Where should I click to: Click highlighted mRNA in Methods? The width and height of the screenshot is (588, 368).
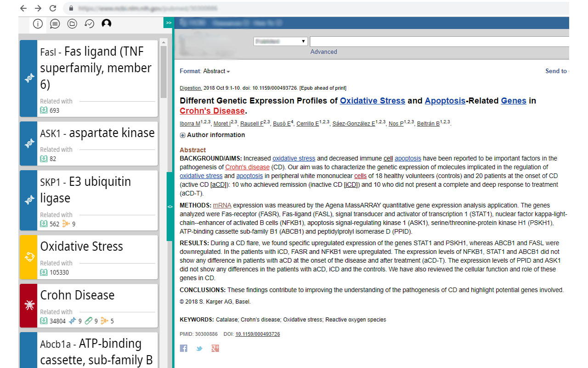pyautogui.click(x=222, y=205)
